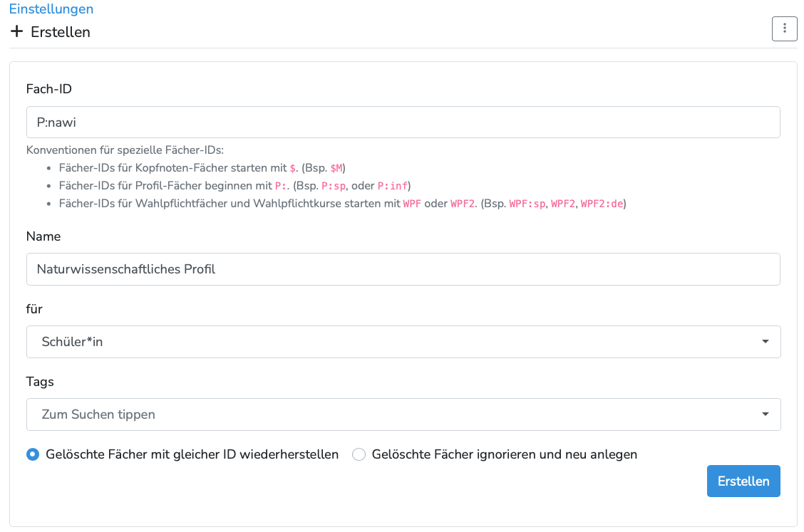Click the 'für' label above the dropdown
This screenshot has height=532, width=804.
(x=34, y=309)
